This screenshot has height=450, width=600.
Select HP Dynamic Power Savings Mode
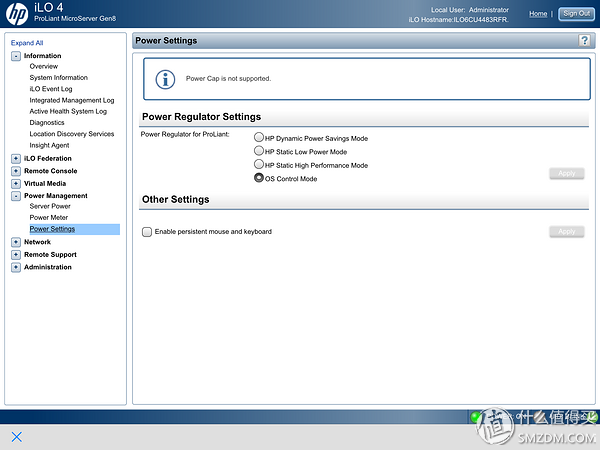(259, 137)
